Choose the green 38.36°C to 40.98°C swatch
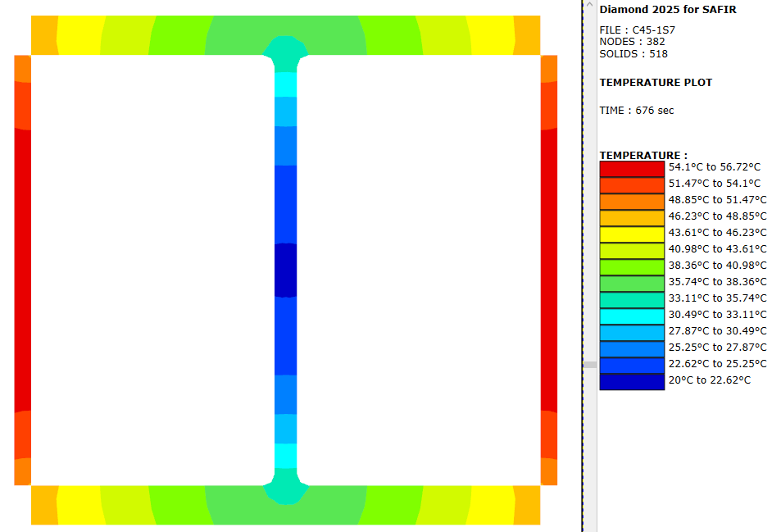This screenshot has width=781, height=532. 631,267
